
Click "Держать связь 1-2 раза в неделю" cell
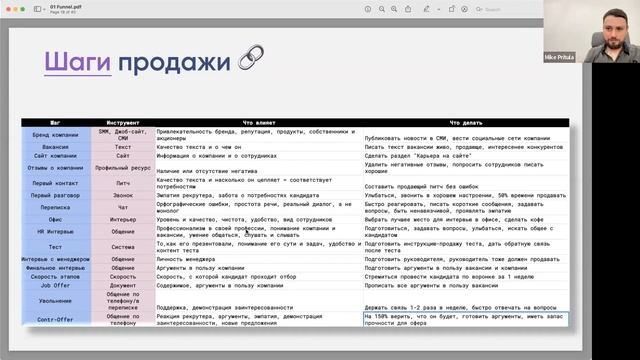coord(466,301)
